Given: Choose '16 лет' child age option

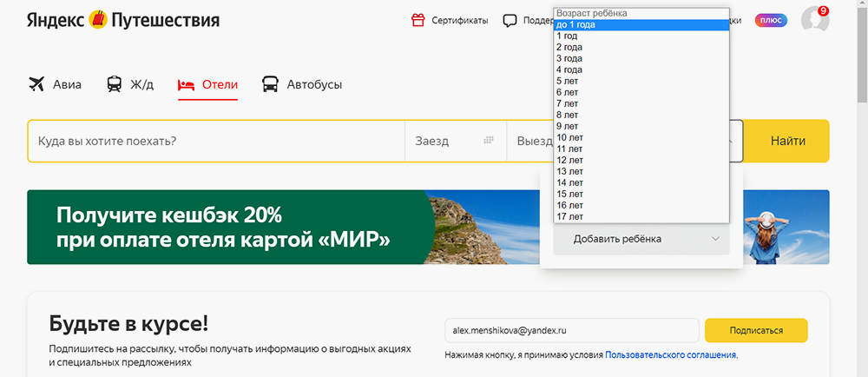Looking at the screenshot, I should (641, 205).
